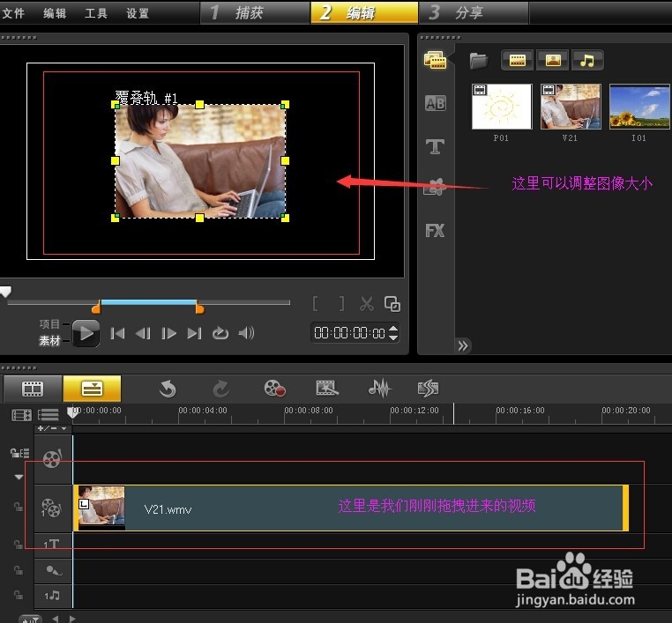
Task: Decrease timecode with down arrow
Action: 393,337
